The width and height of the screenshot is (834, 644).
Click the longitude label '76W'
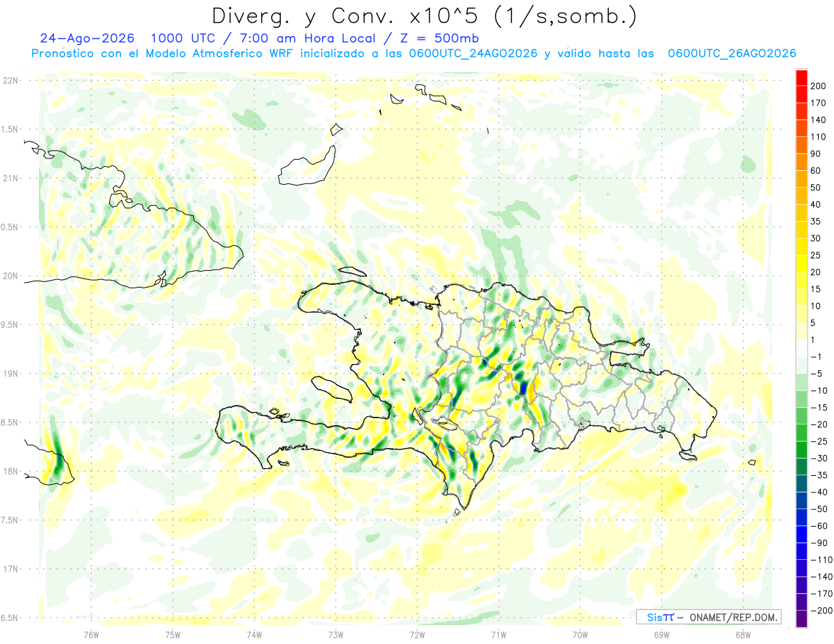click(x=91, y=635)
